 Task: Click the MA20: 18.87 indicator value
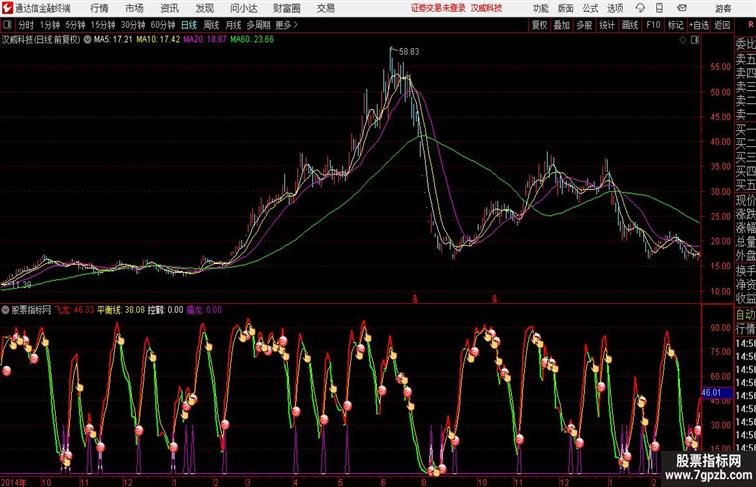tap(205, 40)
